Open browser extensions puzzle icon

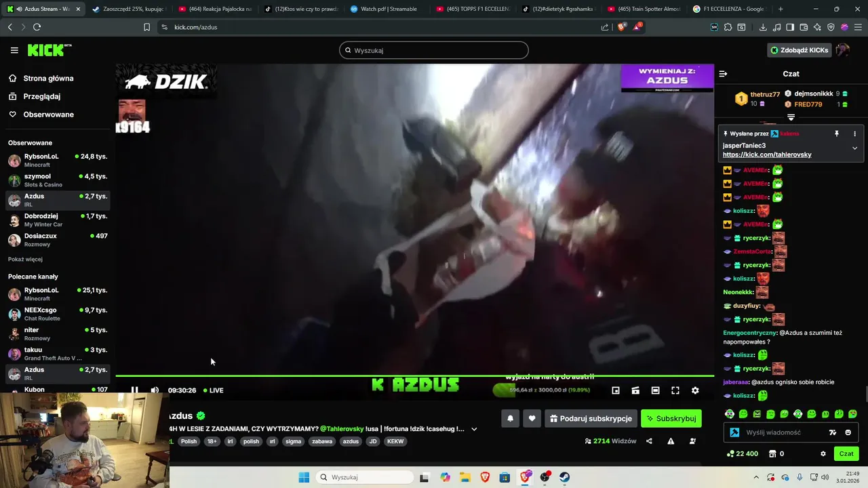[x=728, y=27]
